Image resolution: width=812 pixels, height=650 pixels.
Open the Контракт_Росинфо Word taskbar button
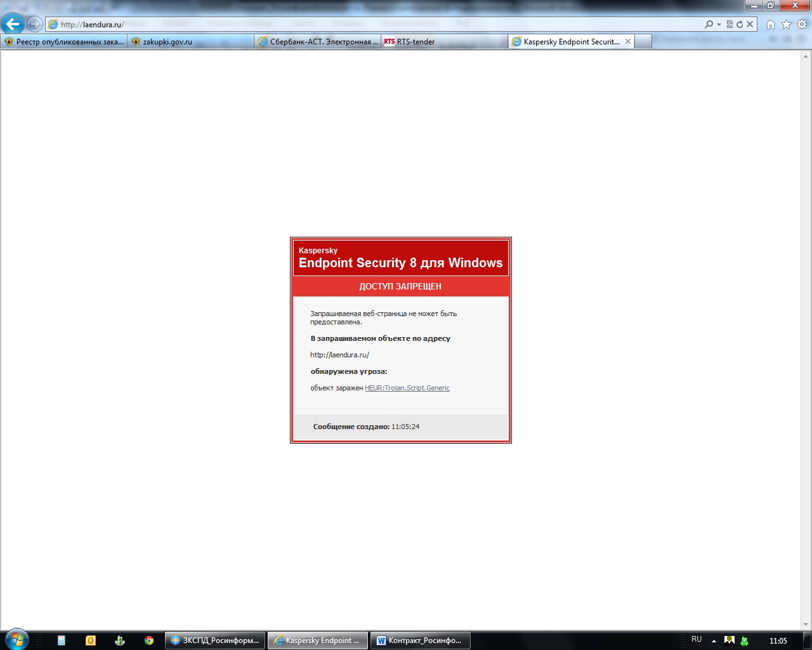pos(421,640)
